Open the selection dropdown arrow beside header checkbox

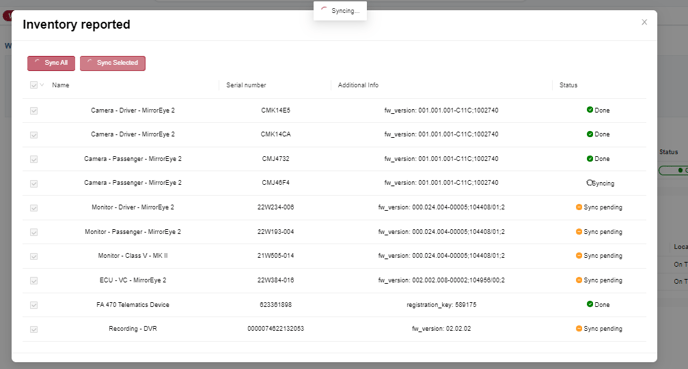click(42, 85)
